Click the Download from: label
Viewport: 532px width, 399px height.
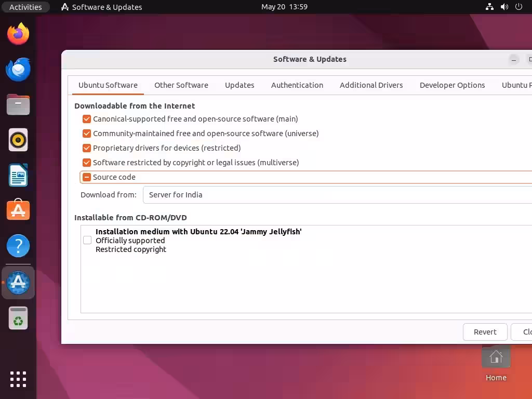coord(109,195)
